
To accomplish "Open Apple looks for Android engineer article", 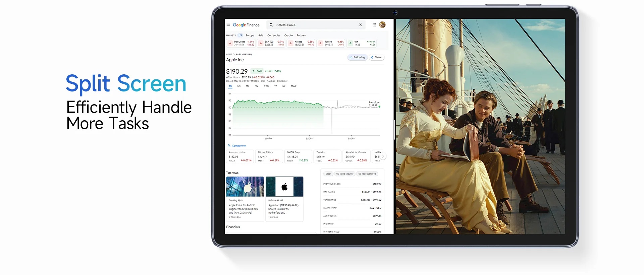I will coord(244,209).
